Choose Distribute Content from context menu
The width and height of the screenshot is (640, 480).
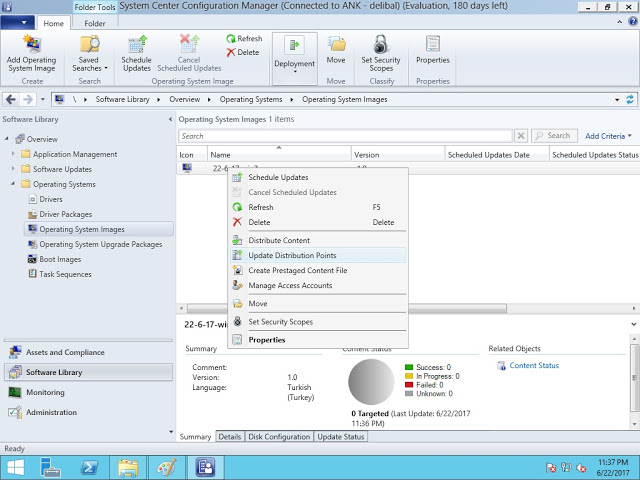[278, 240]
